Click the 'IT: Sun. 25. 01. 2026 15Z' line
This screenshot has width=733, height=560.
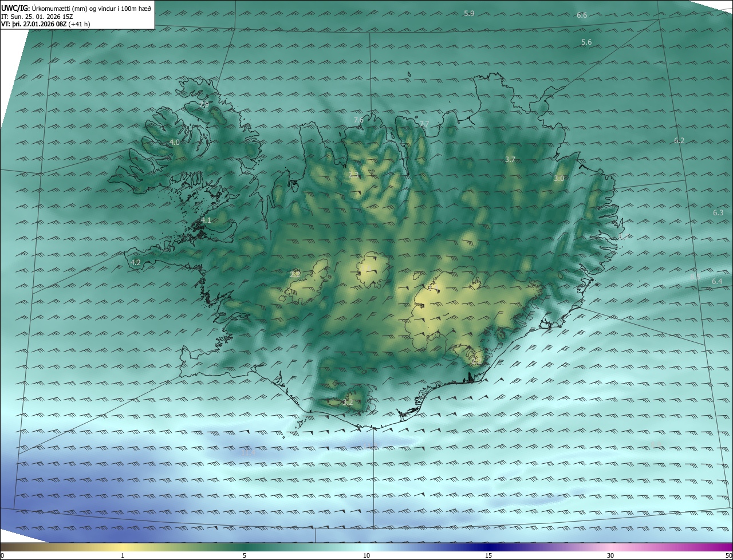point(37,17)
